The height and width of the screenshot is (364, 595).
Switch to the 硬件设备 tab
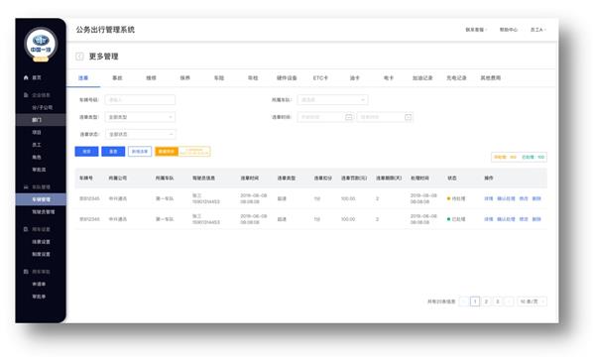click(287, 77)
